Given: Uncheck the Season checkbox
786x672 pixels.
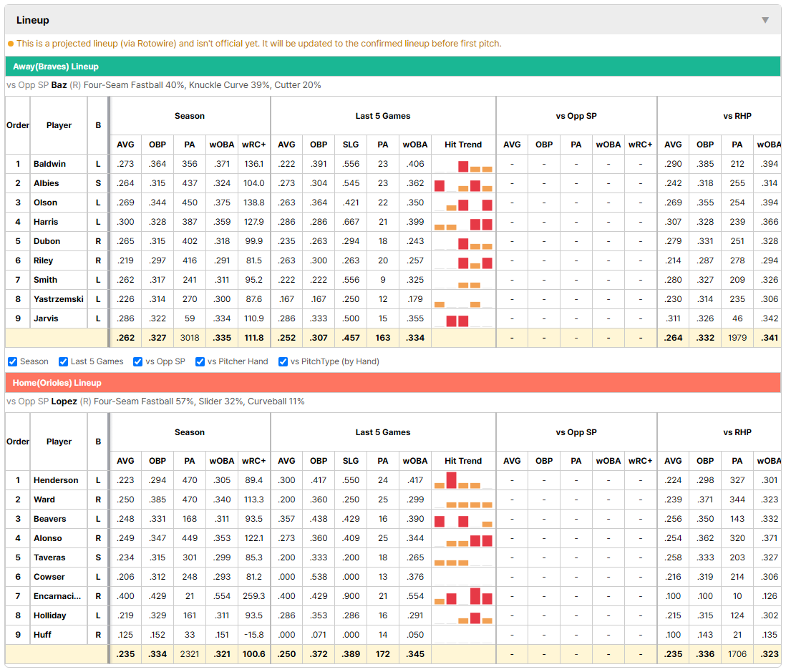Looking at the screenshot, I should pyautogui.click(x=13, y=361).
